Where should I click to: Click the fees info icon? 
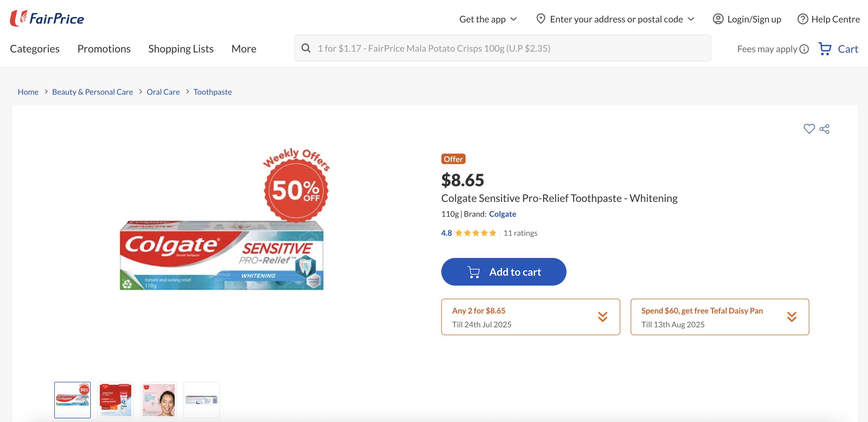click(804, 49)
